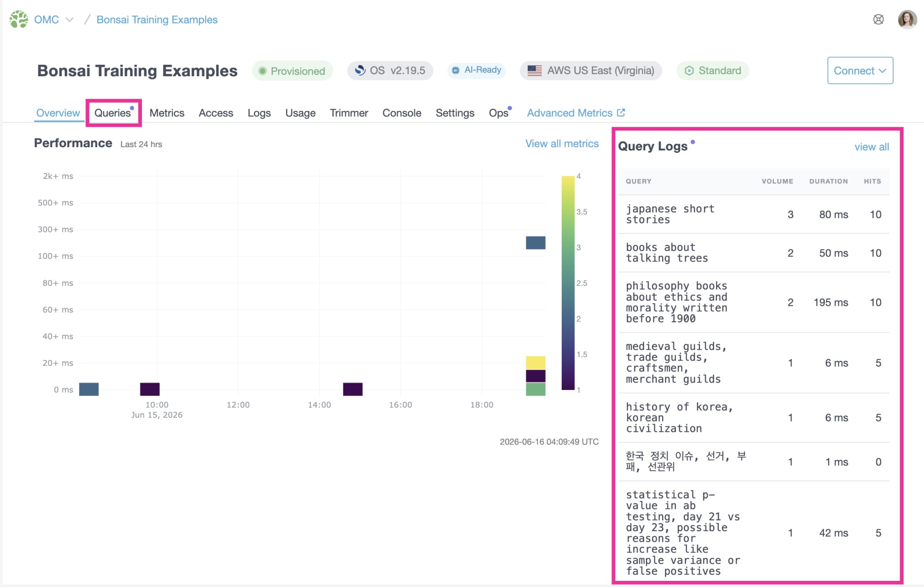
Task: Click the yellow 20+ ms heatmap cell
Action: point(536,363)
